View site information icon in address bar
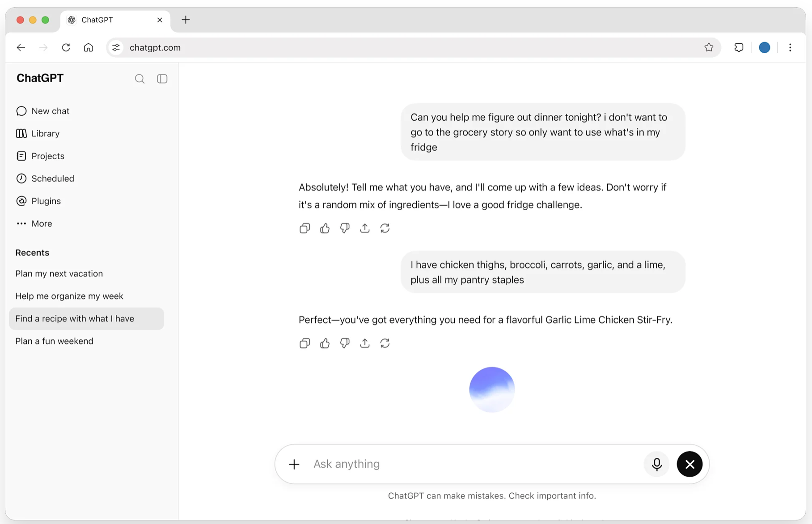 [x=116, y=47]
